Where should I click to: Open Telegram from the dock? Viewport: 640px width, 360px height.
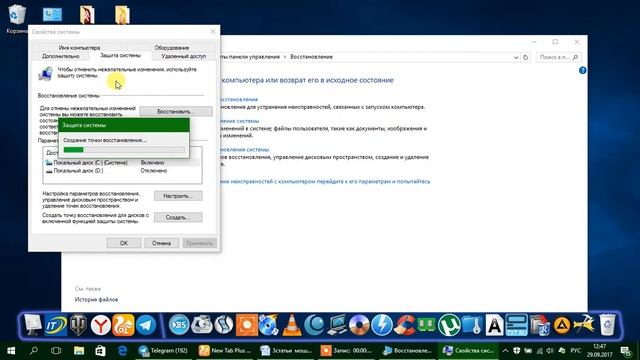tap(146, 325)
